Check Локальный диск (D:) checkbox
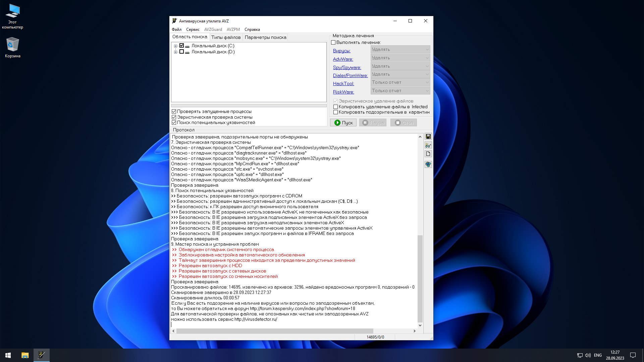 point(181,52)
